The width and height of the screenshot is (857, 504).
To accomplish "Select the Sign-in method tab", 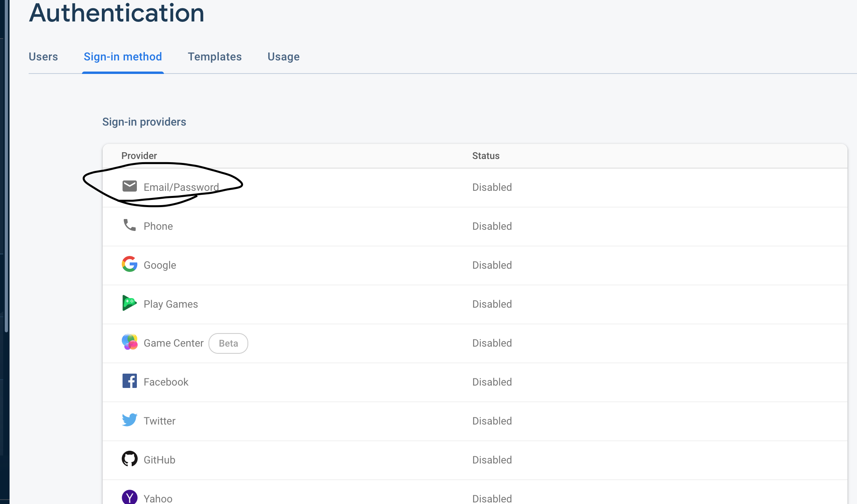I will point(123,57).
